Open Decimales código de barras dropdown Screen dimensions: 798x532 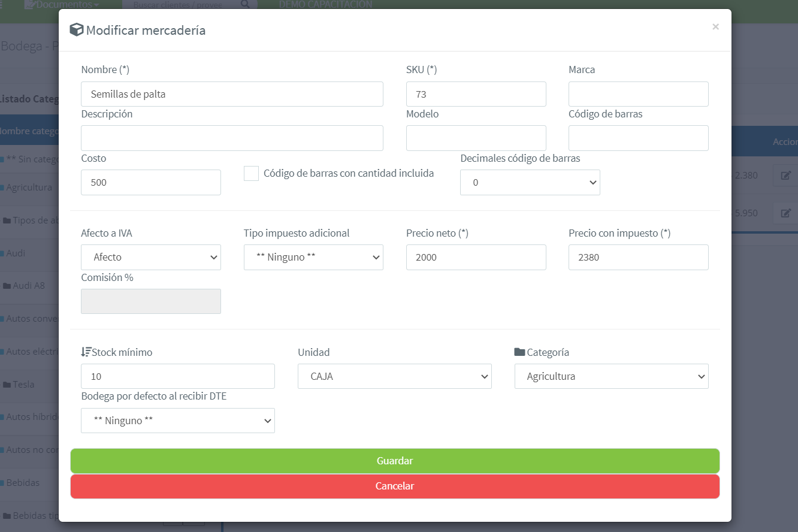(530, 183)
